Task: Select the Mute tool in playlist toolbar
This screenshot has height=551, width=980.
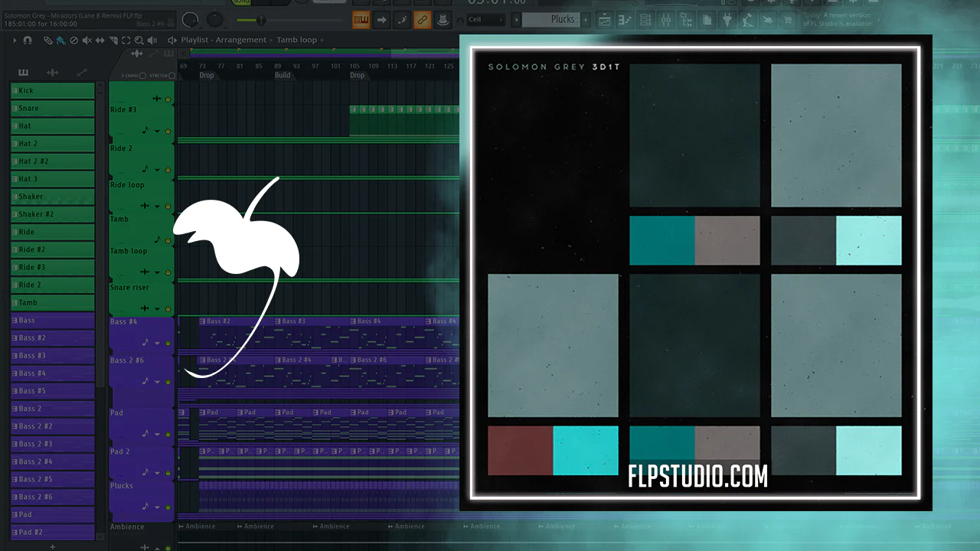Action: coord(87,40)
